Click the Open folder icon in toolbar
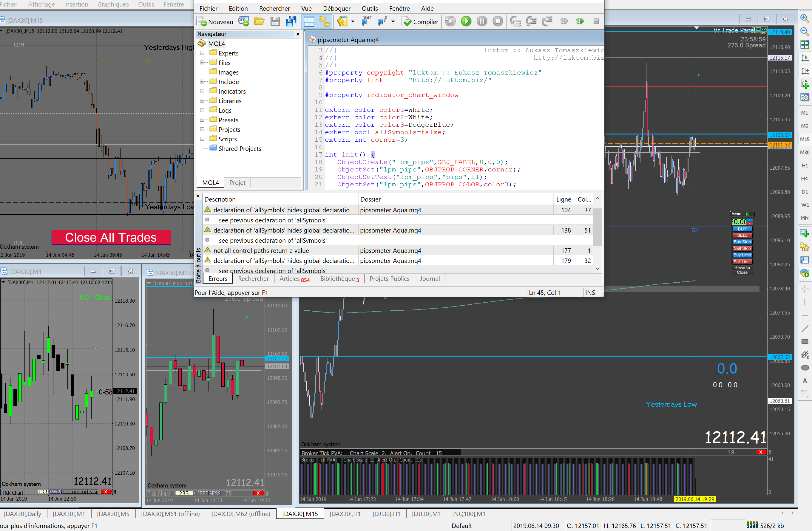The image size is (812, 531). (259, 21)
